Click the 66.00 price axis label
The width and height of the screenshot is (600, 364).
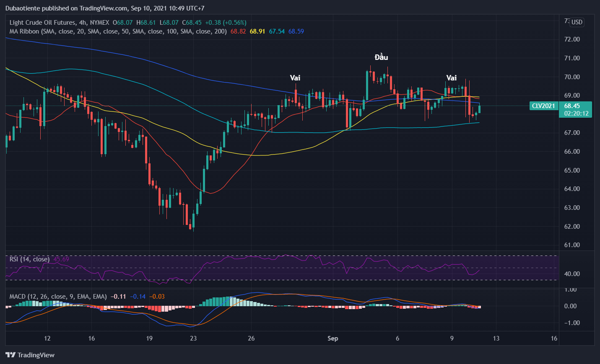[x=572, y=152]
